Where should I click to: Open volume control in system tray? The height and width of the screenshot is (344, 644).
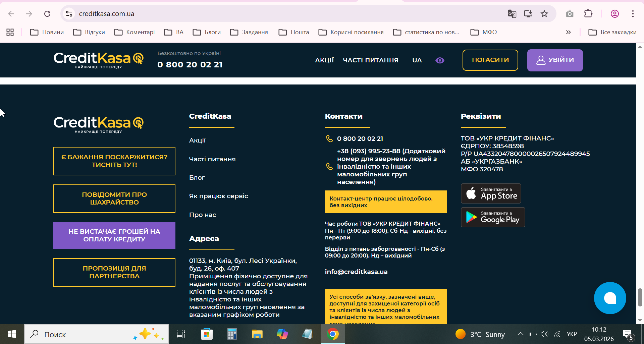click(x=544, y=334)
